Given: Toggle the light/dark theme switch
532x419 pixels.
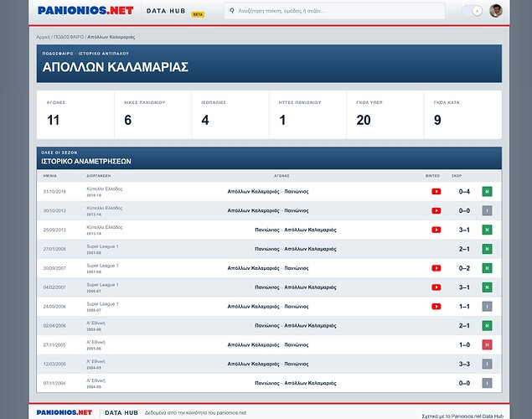Looking at the screenshot, I should click(x=472, y=11).
